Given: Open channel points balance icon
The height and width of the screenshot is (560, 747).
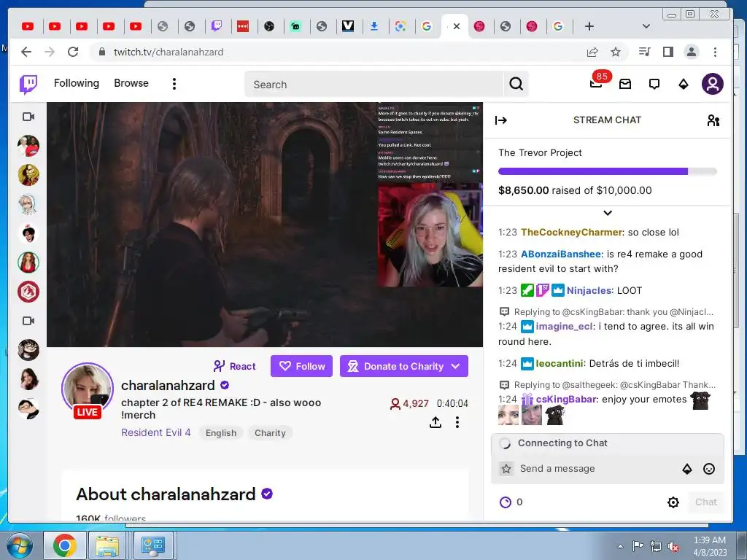Looking at the screenshot, I should [506, 502].
